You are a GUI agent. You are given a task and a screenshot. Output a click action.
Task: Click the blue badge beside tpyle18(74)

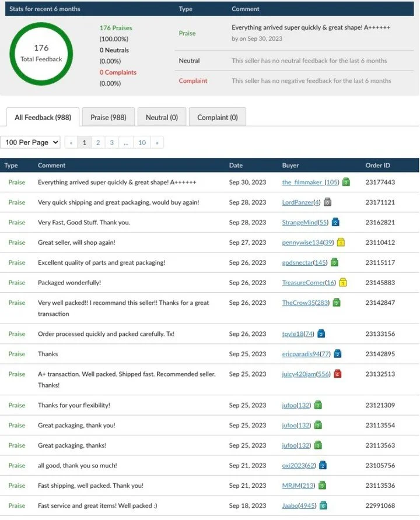tap(321, 333)
